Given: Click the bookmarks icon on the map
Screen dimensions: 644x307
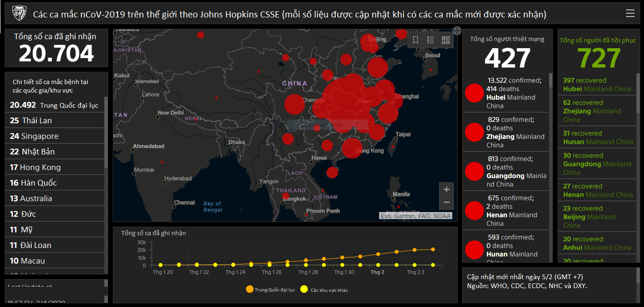Looking at the screenshot, I should pos(415,40).
